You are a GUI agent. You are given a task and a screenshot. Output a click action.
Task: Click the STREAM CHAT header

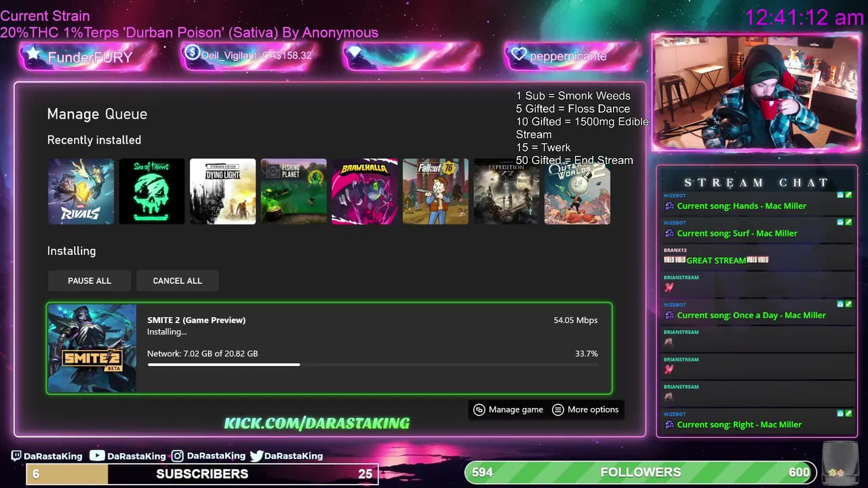pyautogui.click(x=757, y=182)
